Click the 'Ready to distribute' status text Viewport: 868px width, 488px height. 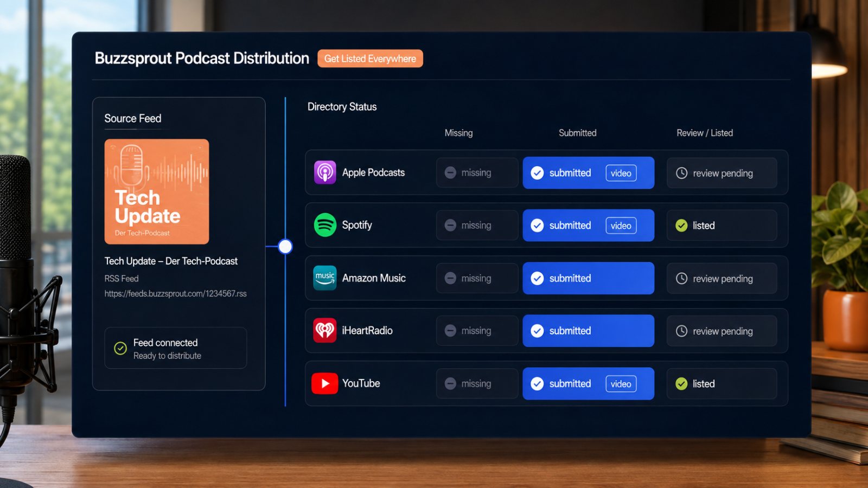click(167, 356)
